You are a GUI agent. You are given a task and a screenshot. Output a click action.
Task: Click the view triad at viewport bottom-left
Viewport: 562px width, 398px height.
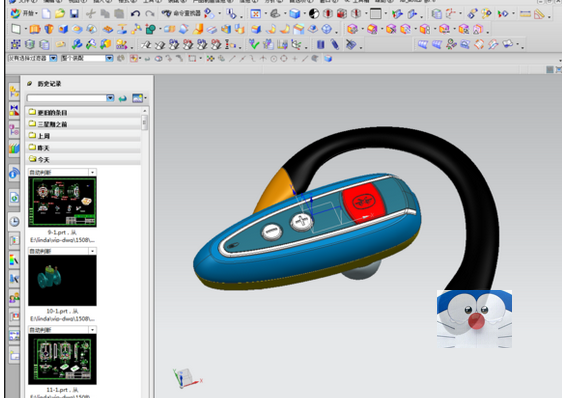coord(187,379)
